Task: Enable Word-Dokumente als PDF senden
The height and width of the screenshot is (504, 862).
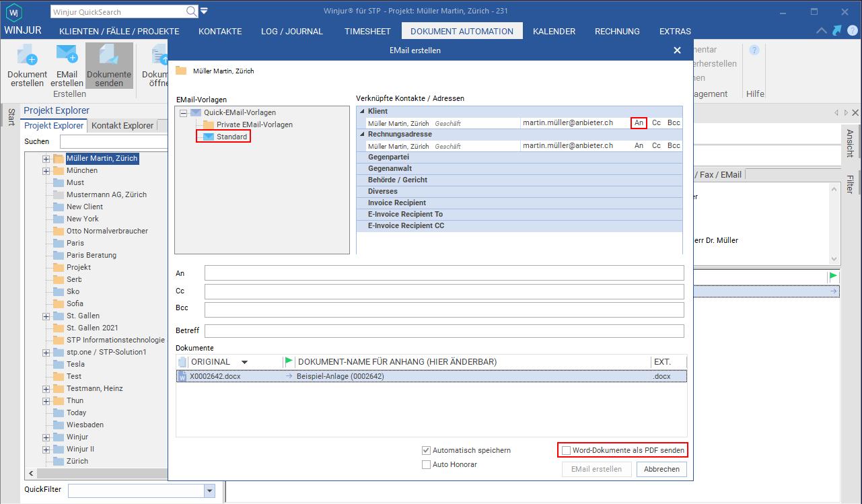Action: tap(567, 450)
